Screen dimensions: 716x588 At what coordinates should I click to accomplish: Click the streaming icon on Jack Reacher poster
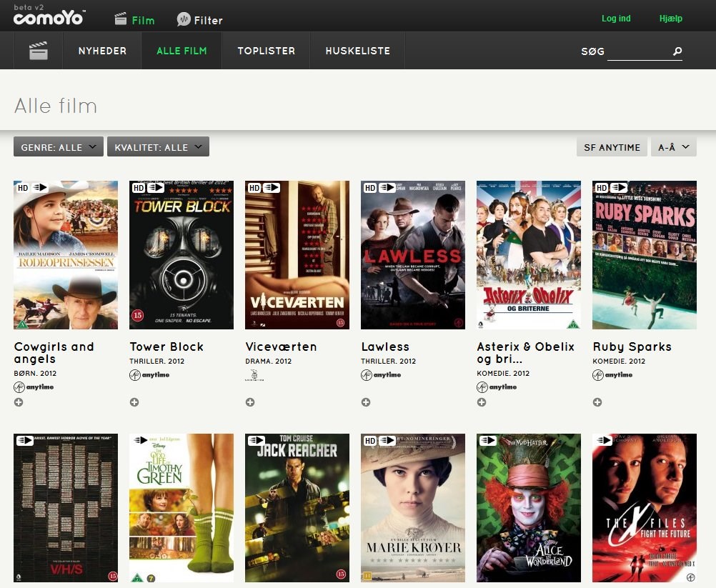256,441
